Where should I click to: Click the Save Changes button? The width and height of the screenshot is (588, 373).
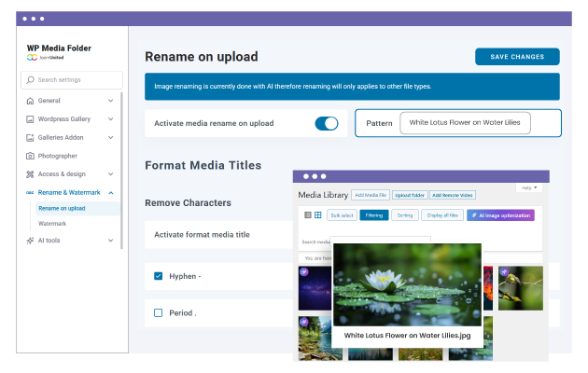pos(517,57)
